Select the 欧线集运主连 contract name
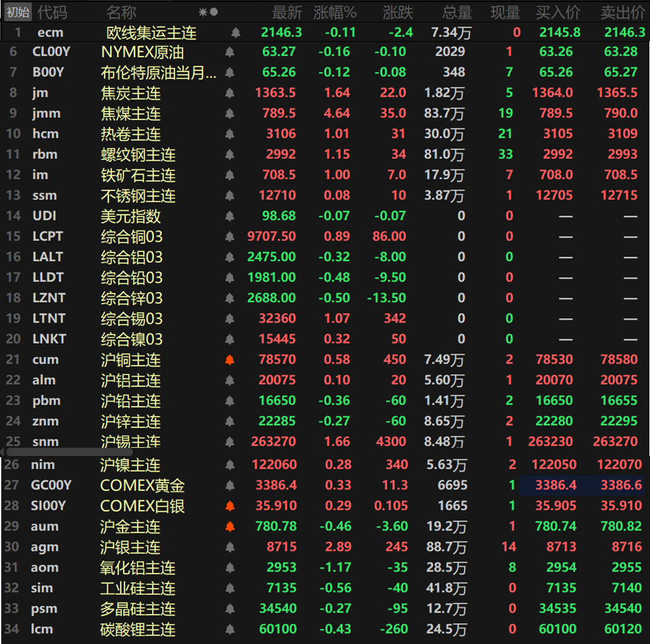 [151, 33]
